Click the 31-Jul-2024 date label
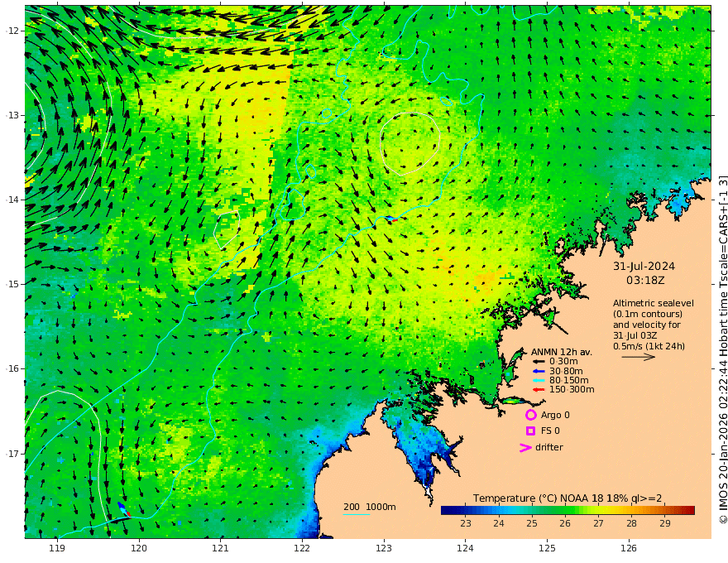Image resolution: width=728 pixels, height=563 pixels. tap(644, 267)
